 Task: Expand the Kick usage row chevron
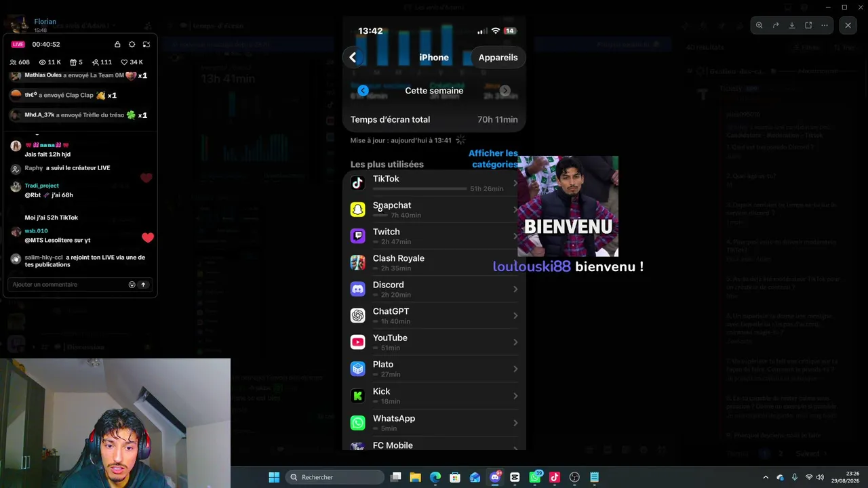[x=515, y=396]
